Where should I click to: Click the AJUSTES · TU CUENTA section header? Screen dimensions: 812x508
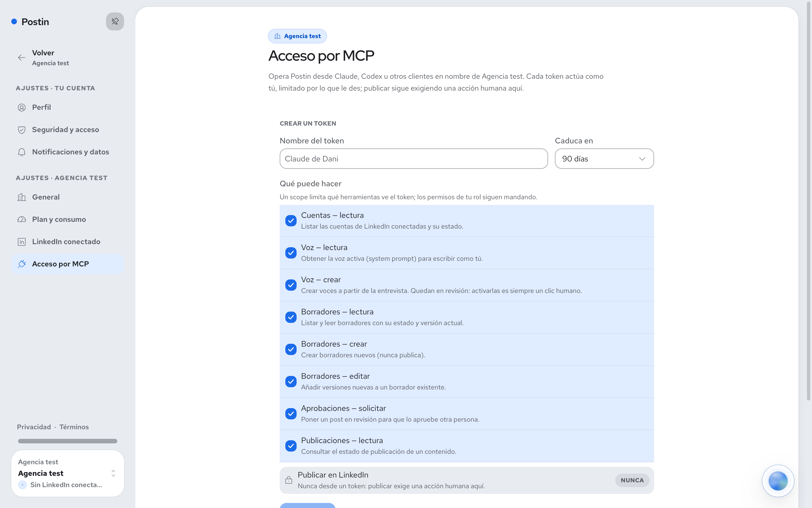pyautogui.click(x=55, y=88)
